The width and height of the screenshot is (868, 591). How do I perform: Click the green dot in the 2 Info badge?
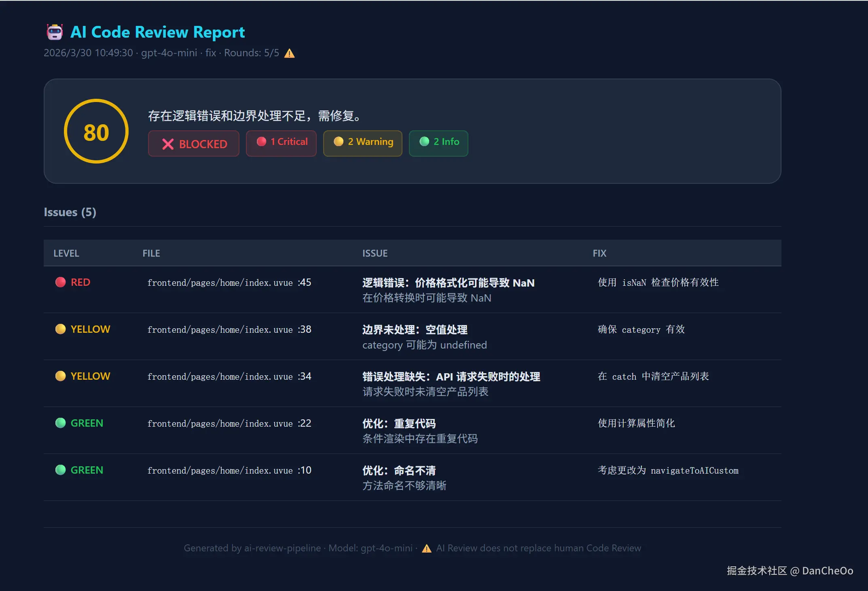point(424,141)
